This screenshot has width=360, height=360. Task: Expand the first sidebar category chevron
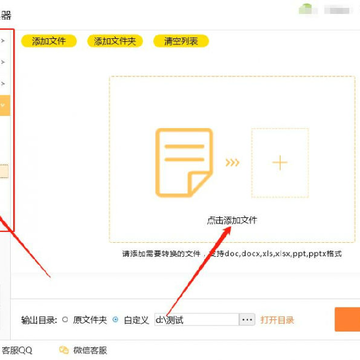click(x=3, y=41)
